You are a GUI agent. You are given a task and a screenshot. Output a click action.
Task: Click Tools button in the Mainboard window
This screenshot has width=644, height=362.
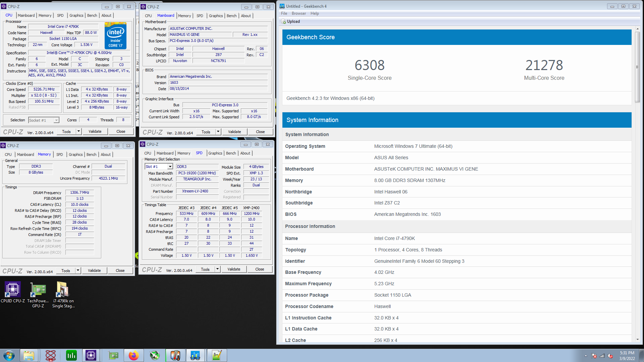[206, 132]
